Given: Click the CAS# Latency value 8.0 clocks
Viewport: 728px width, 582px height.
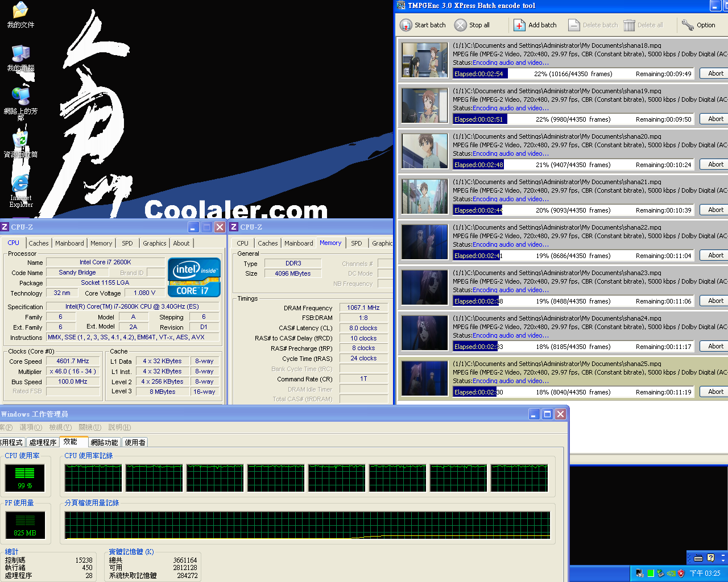Looking at the screenshot, I should pyautogui.click(x=363, y=328).
